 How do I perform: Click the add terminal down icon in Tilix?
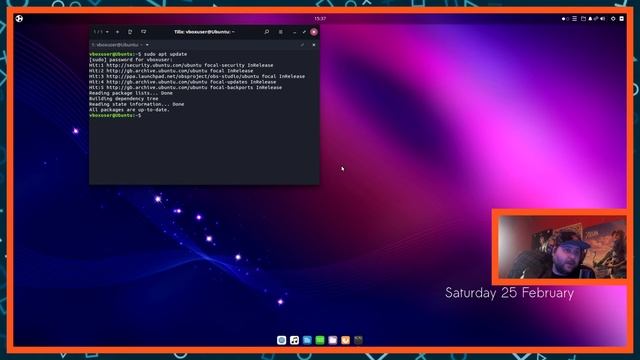(143, 32)
